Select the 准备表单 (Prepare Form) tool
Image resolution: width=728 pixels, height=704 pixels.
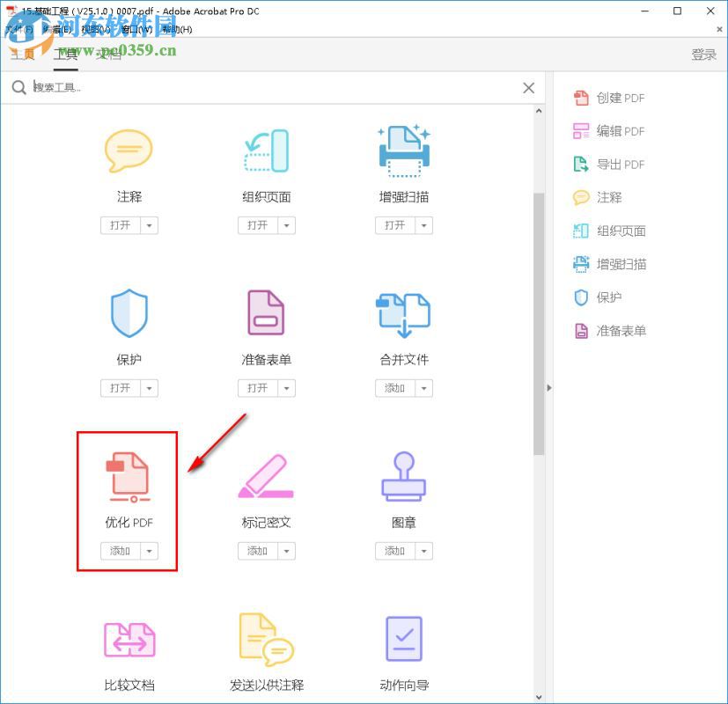tap(266, 312)
